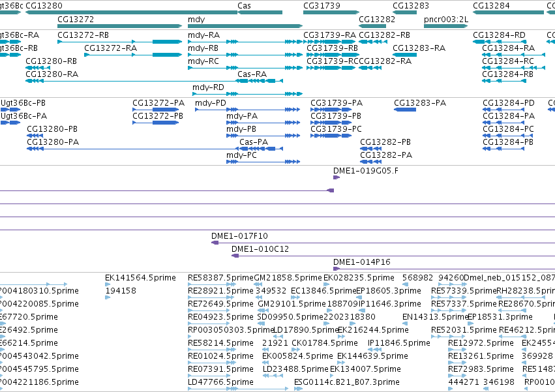The height and width of the screenshot is (392, 555).
Task: Open the LD23488.5prime EST label
Action: (x=295, y=369)
